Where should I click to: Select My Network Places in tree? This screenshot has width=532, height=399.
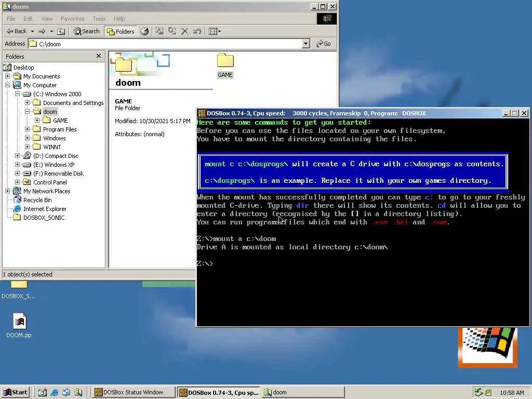[x=46, y=191]
